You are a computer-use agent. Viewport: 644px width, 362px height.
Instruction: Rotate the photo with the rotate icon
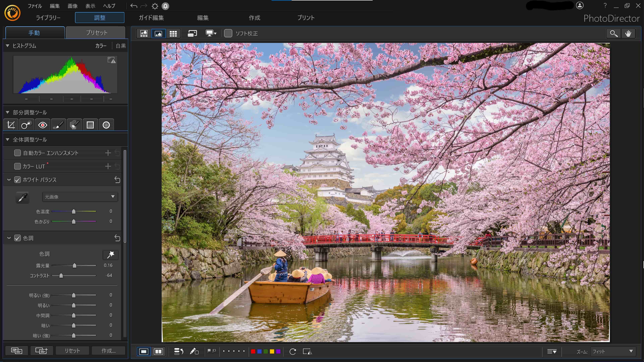click(x=292, y=351)
